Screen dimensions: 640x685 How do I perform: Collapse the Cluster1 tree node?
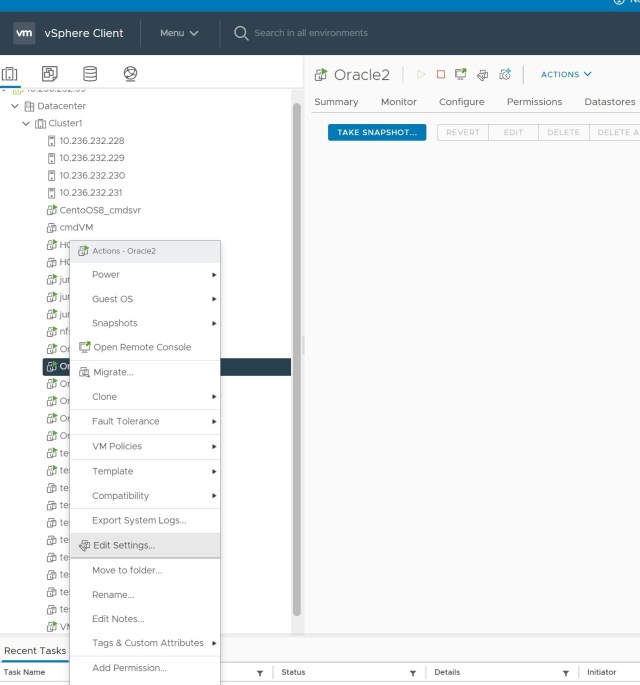[27, 123]
